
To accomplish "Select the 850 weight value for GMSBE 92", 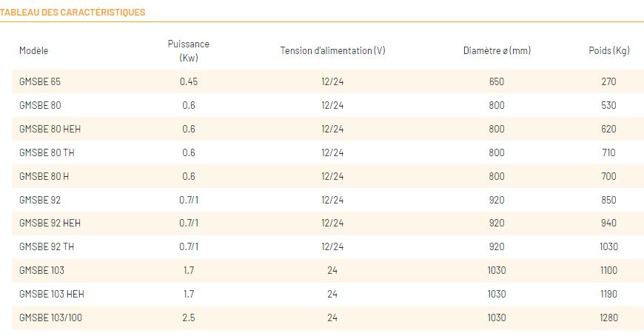I will [x=608, y=199].
